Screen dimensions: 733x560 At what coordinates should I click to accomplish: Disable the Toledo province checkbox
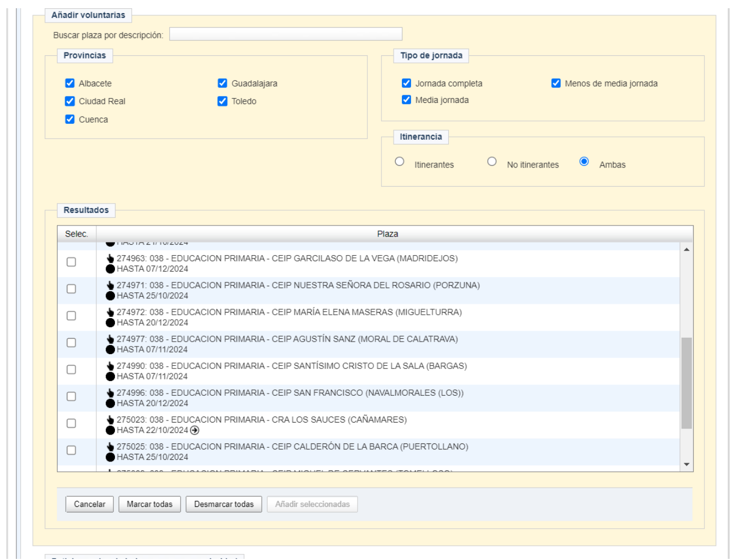coord(222,101)
